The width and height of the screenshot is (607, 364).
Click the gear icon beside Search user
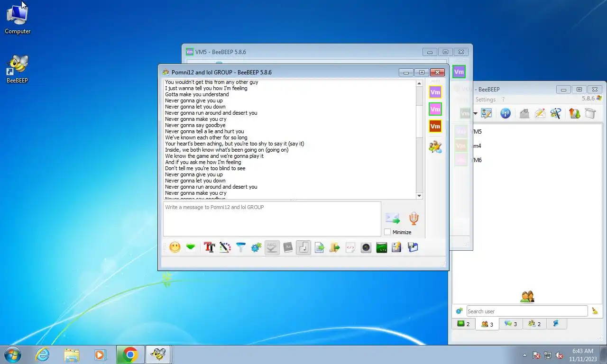click(459, 311)
